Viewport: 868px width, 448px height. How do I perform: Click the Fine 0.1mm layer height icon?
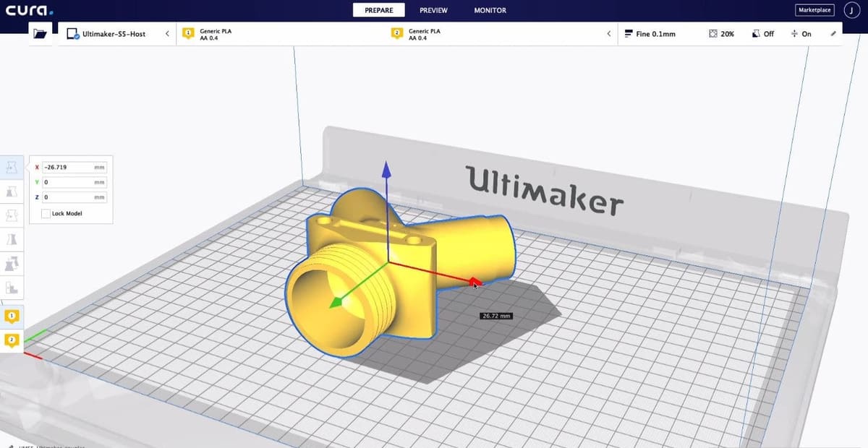(628, 34)
